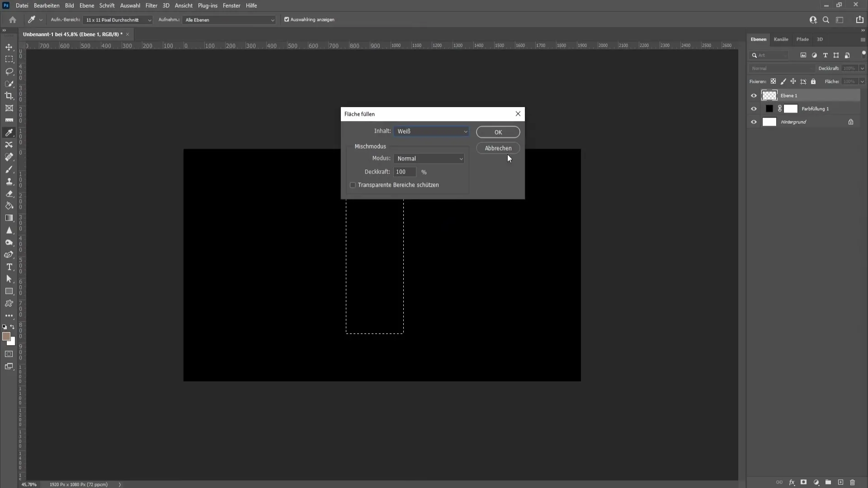This screenshot has height=488, width=868.
Task: Expand the Aufnehmen layer dropdown
Action: (x=273, y=20)
